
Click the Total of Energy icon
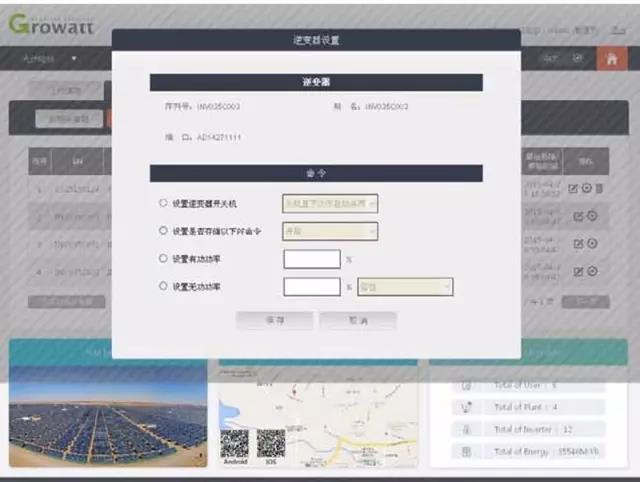tap(466, 452)
